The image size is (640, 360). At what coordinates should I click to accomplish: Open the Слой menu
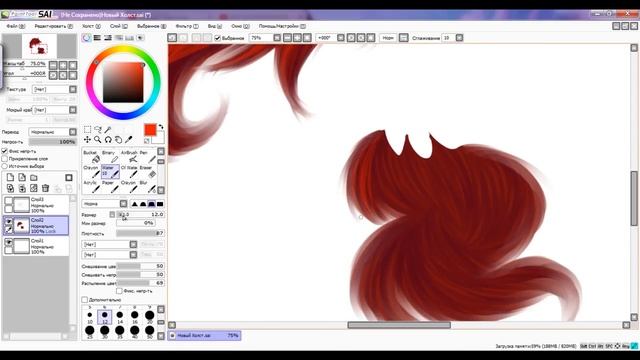point(118,26)
